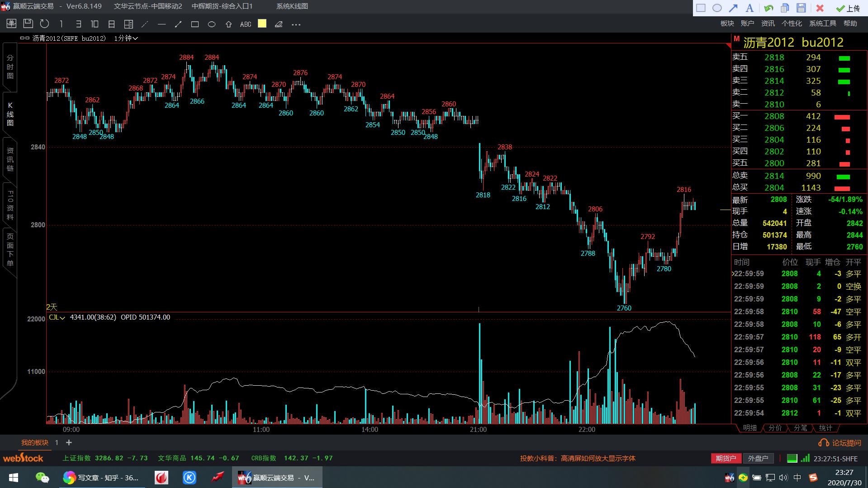Switch to the 页面下单 side tab
868x488 pixels.
click(x=10, y=250)
